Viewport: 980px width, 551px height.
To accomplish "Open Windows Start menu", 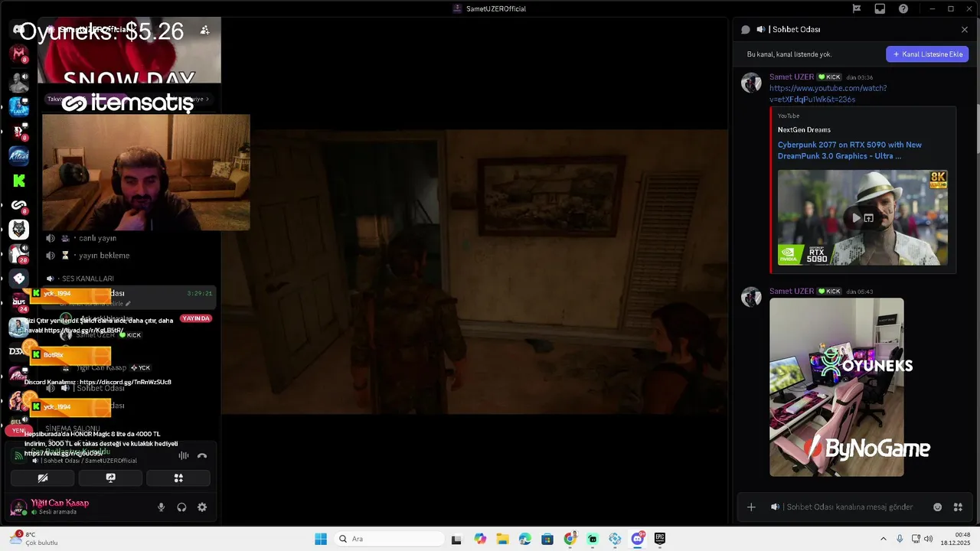I will [x=321, y=539].
